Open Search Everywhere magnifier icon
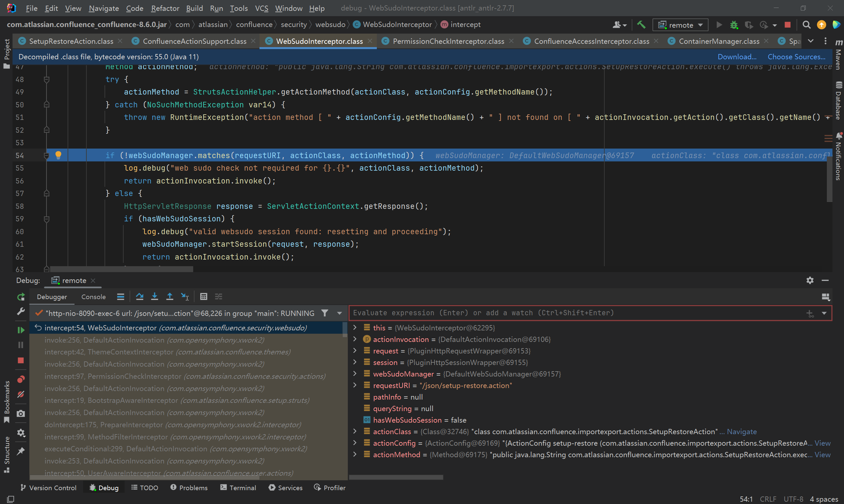Viewport: 844px width, 504px height. tap(806, 25)
